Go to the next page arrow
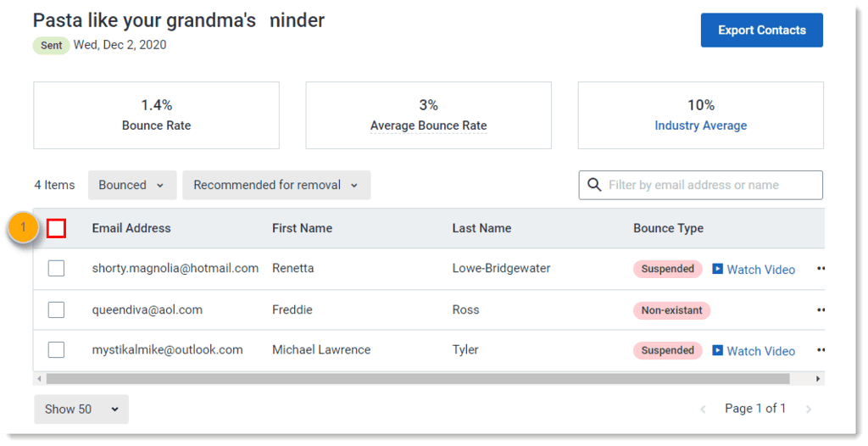This screenshot has width=868, height=446. [x=809, y=410]
